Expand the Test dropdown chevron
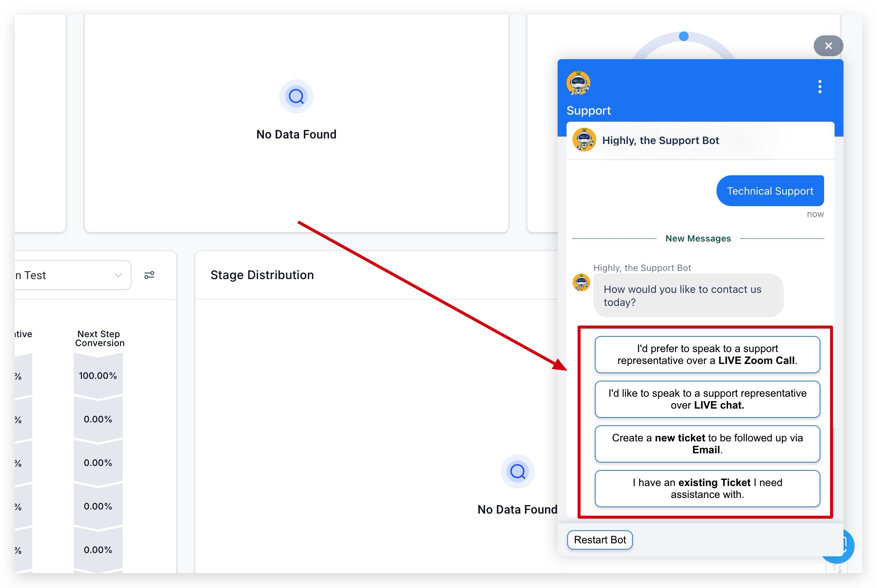This screenshot has width=877, height=588. [x=118, y=275]
